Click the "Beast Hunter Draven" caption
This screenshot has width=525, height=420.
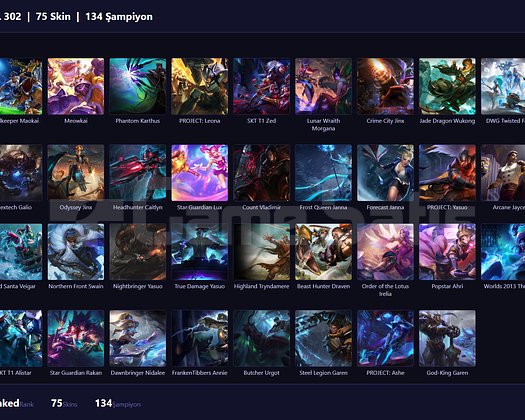point(323,286)
